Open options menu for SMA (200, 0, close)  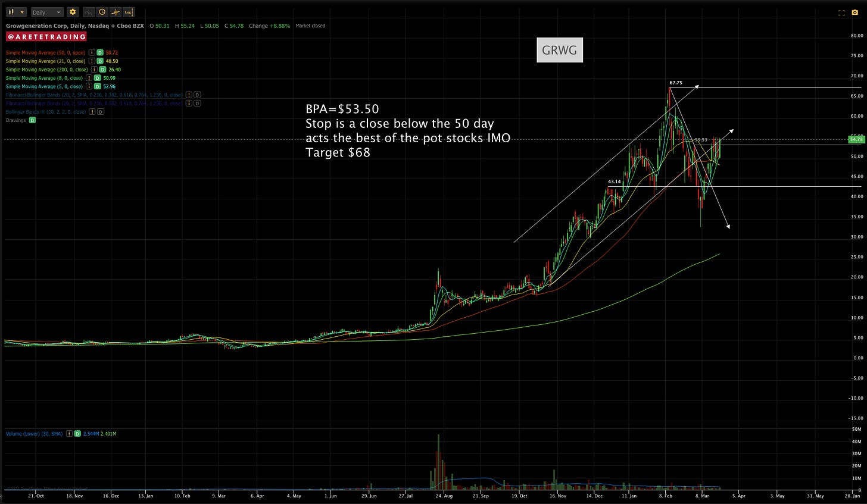click(x=93, y=70)
